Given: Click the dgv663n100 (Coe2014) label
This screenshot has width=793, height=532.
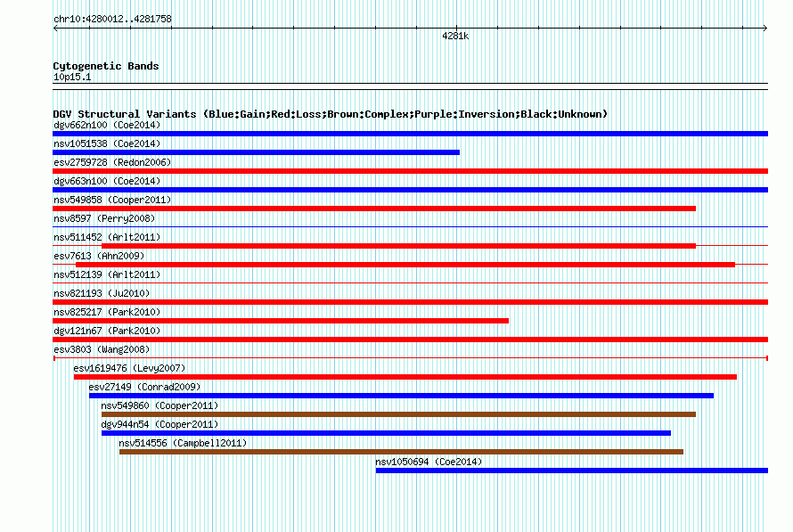Looking at the screenshot, I should (107, 181).
